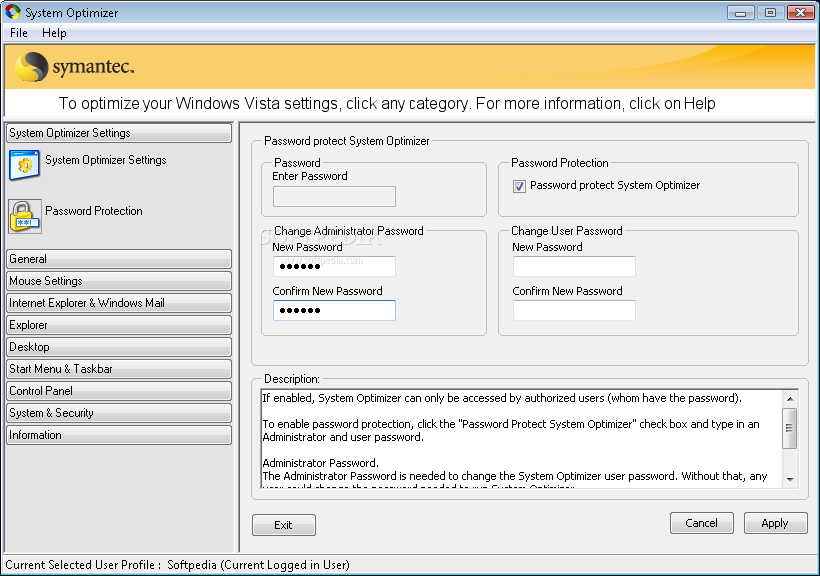Open the Help menu
The image size is (820, 576).
(54, 33)
